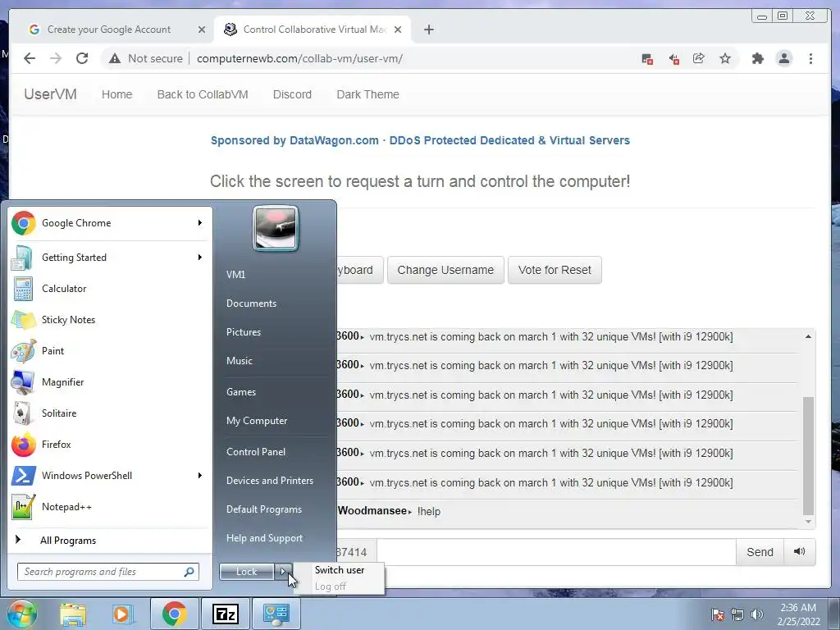Open Control Panel from Start menu
The width and height of the screenshot is (840, 630).
tap(256, 452)
